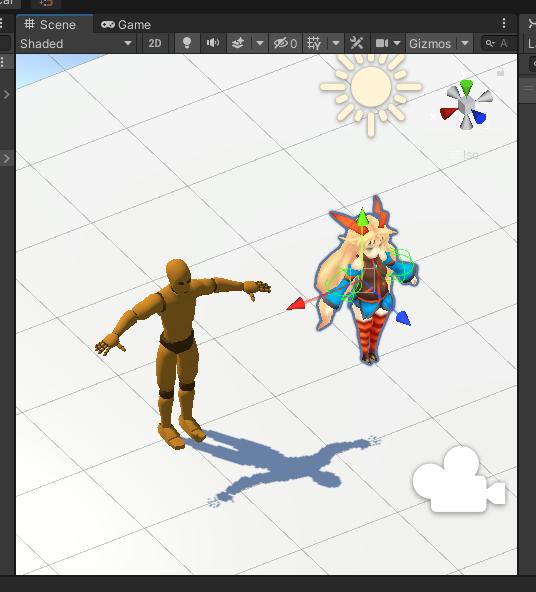Image resolution: width=536 pixels, height=592 pixels.
Task: Select the Camera gizmo icon
Action: [x=458, y=479]
